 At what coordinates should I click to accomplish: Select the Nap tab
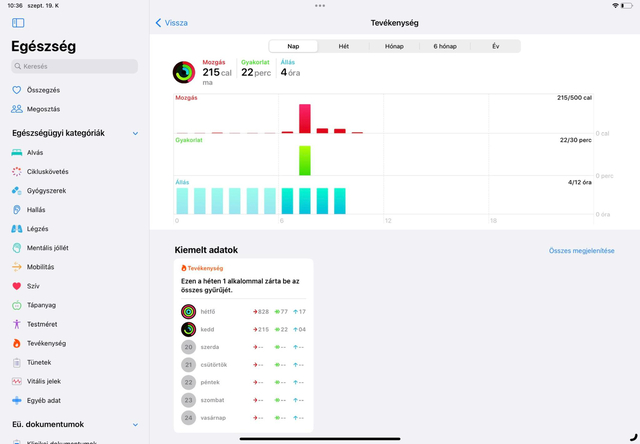[x=293, y=46]
